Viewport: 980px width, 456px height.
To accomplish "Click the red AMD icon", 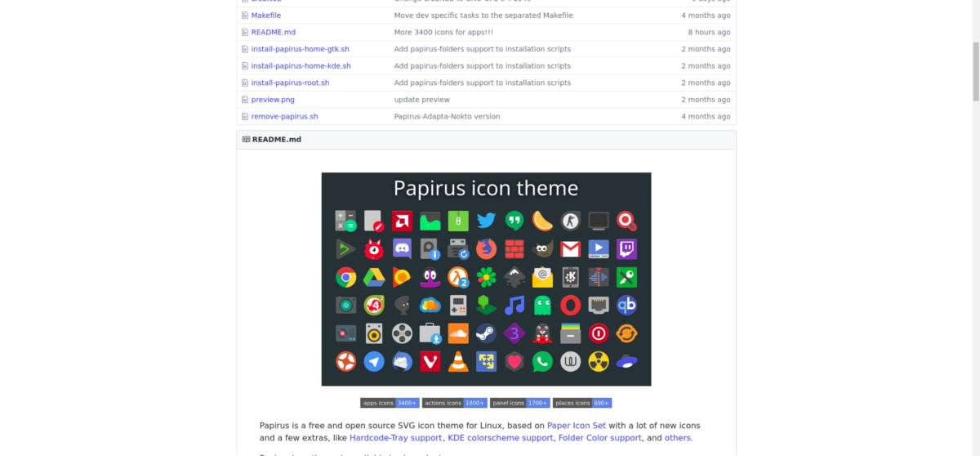I will pyautogui.click(x=402, y=221).
